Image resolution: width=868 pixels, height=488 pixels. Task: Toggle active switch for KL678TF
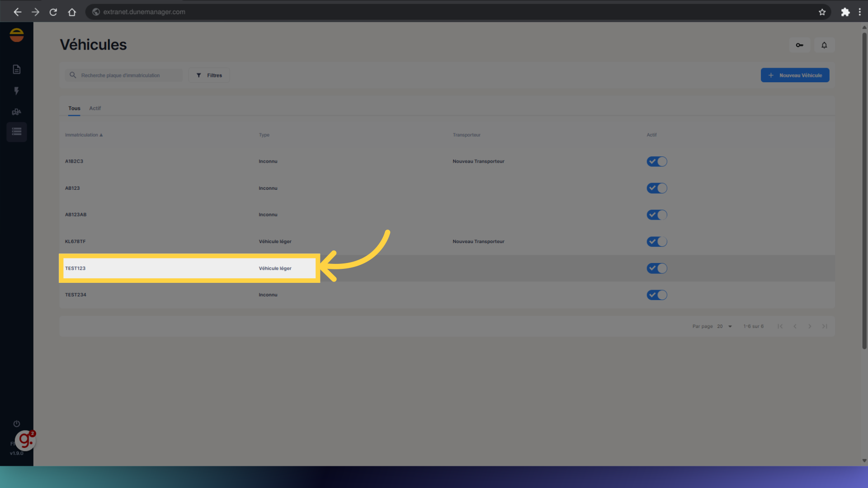tap(656, 242)
